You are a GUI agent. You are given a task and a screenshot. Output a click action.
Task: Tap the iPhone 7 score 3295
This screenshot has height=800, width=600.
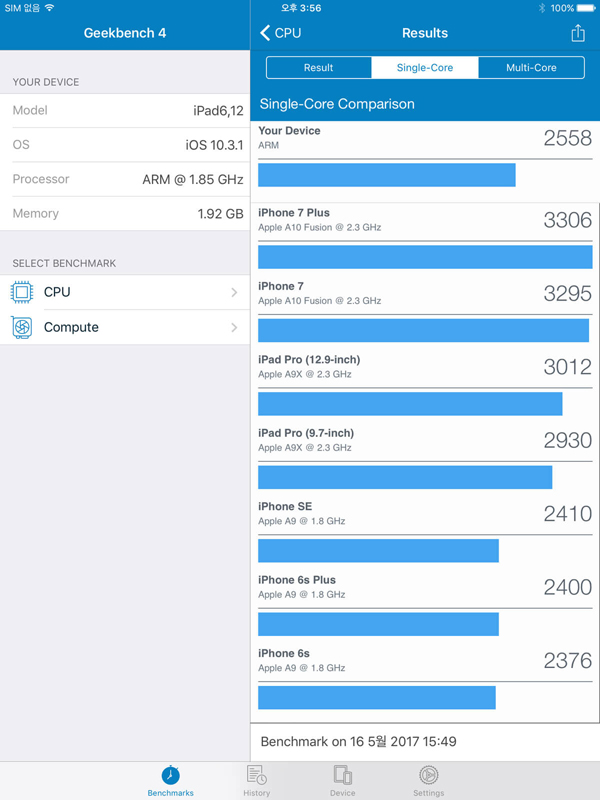click(567, 293)
